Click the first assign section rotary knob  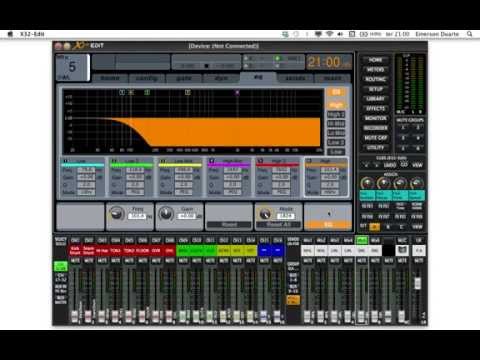click(367, 183)
